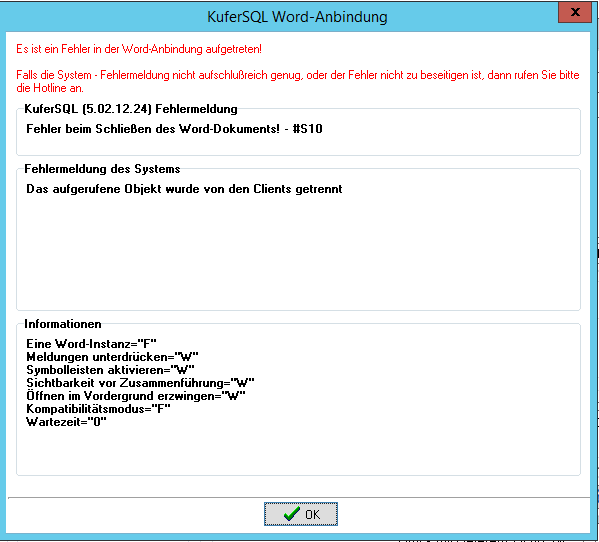Click the red hint text starting 'Falls die System - Fehlermeldung'

[x=298, y=81]
